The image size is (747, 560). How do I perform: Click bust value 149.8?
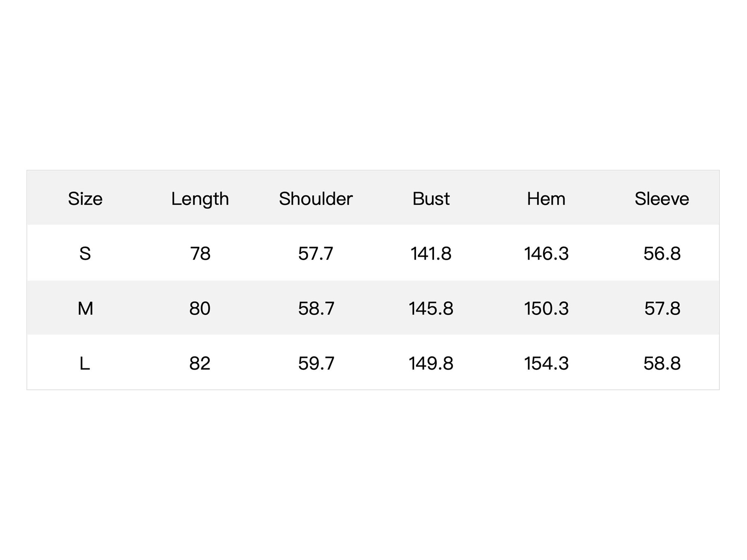(431, 363)
